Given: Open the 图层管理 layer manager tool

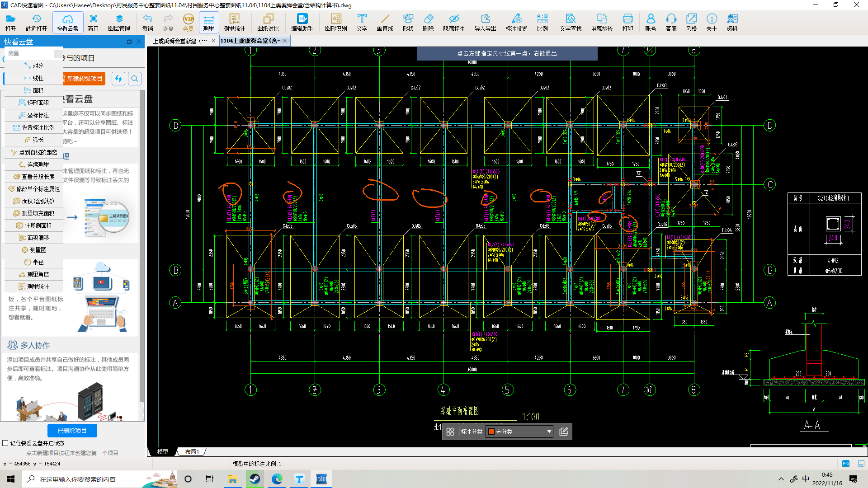Looking at the screenshot, I should point(119,22).
